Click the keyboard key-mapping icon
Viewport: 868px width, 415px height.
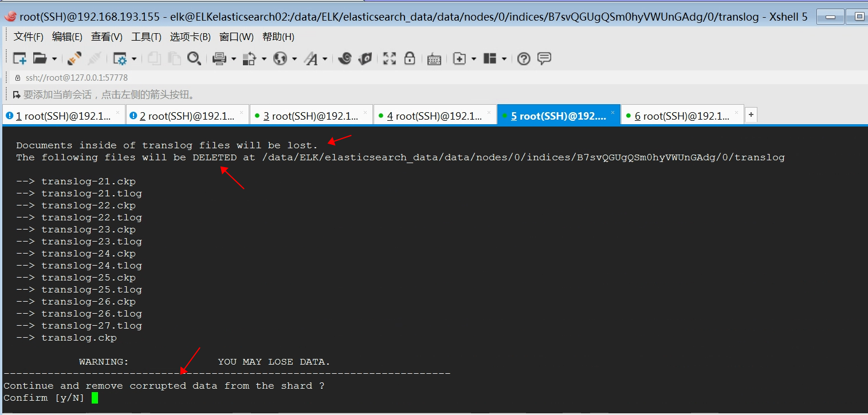[x=434, y=59]
